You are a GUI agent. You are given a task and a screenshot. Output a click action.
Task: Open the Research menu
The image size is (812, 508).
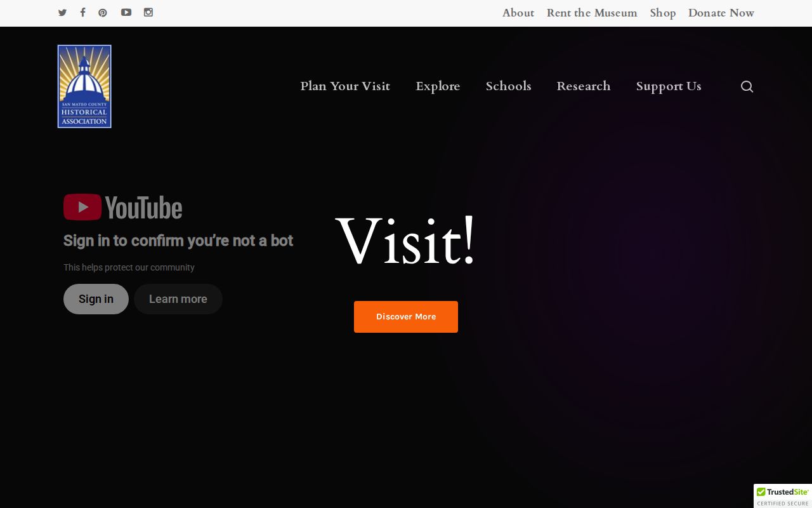584,86
